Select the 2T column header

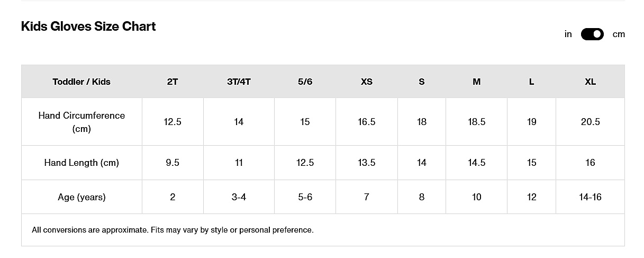(x=173, y=82)
